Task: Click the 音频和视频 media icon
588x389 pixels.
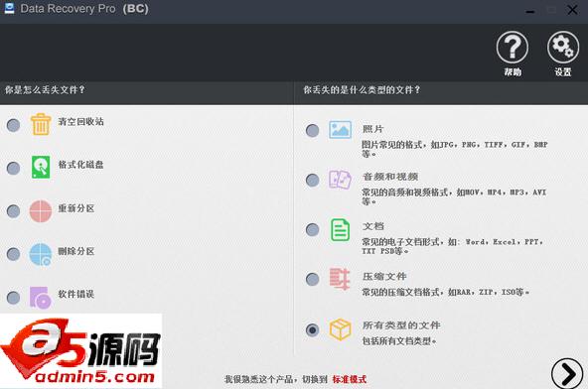Action: click(340, 180)
